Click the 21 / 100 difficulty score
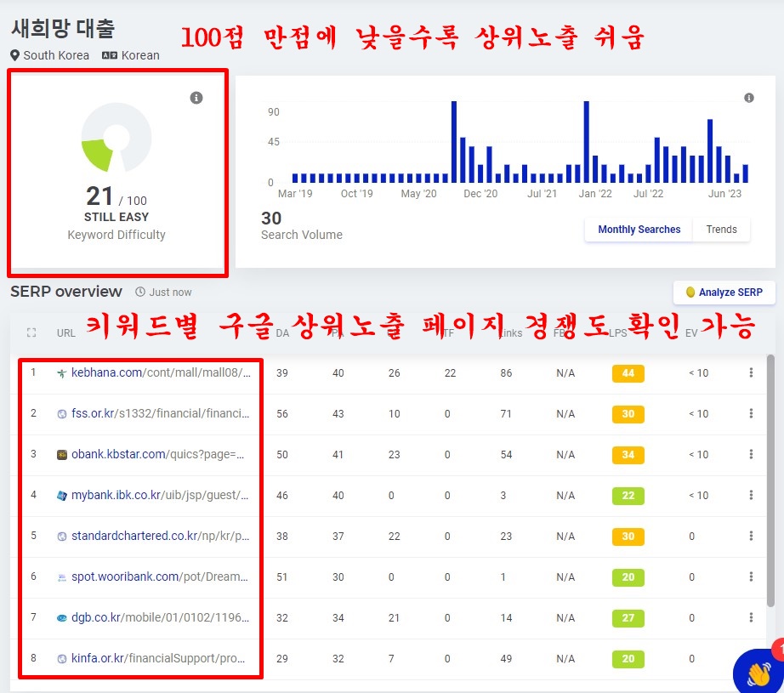784x693 pixels. (x=116, y=196)
